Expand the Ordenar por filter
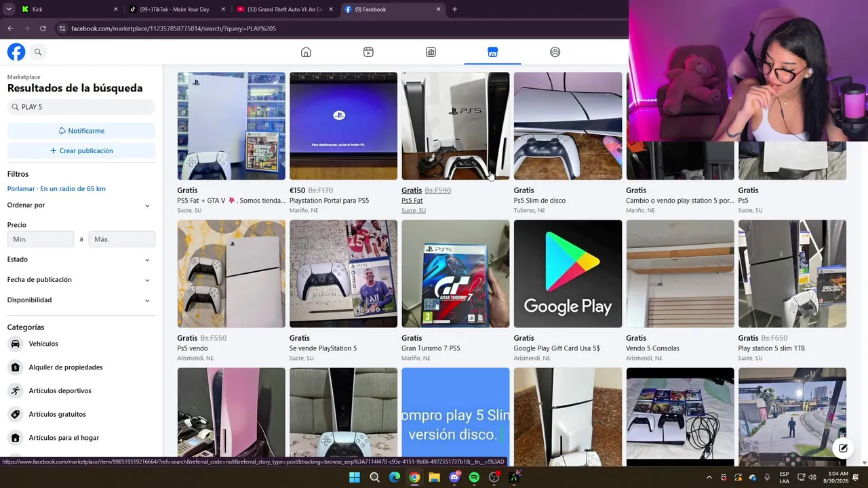 tap(81, 205)
